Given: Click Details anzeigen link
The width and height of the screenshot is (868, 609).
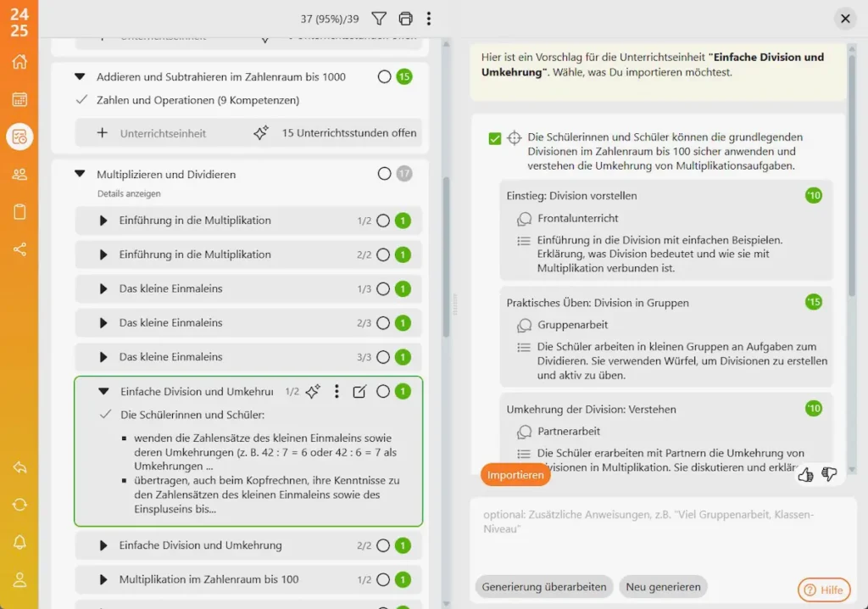Looking at the screenshot, I should coord(129,193).
